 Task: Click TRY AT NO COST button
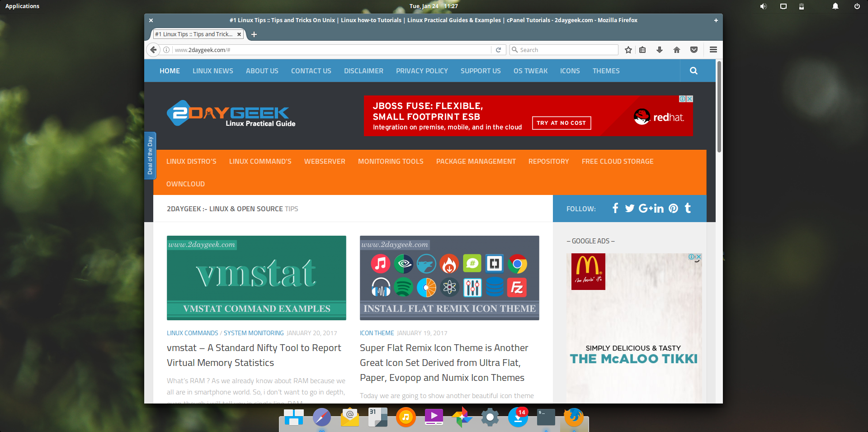point(561,123)
